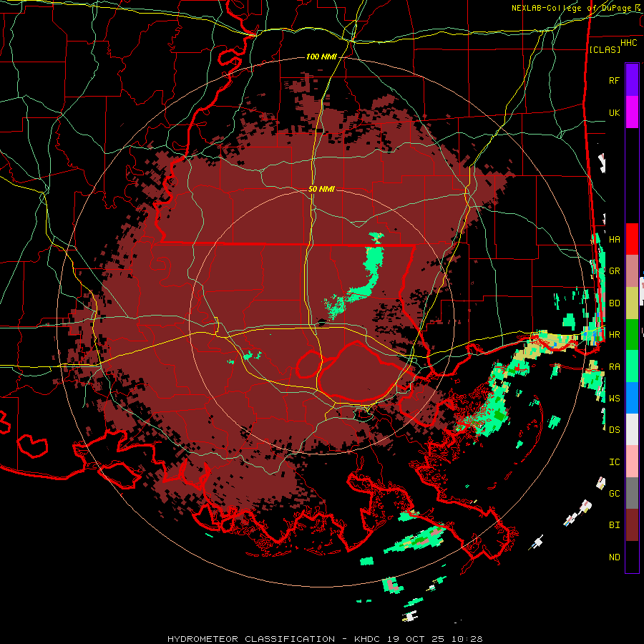Select the GC legend label
This screenshot has height=644, width=644.
(x=614, y=493)
